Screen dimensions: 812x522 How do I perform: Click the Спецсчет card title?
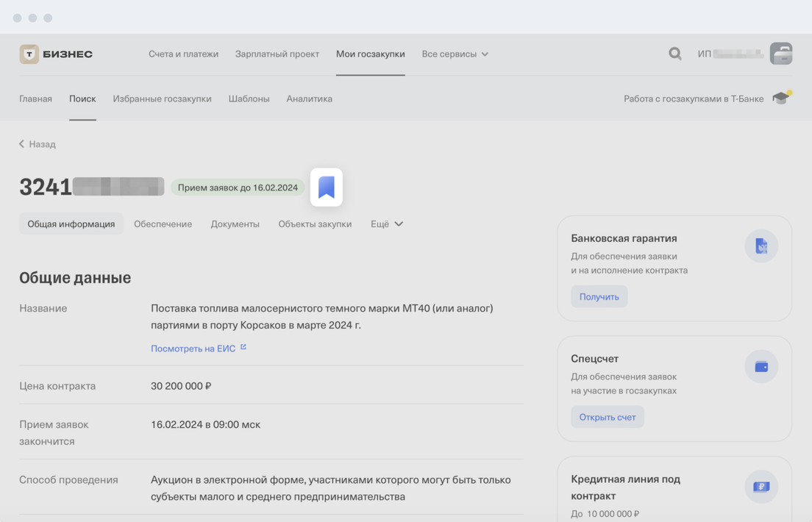point(594,358)
